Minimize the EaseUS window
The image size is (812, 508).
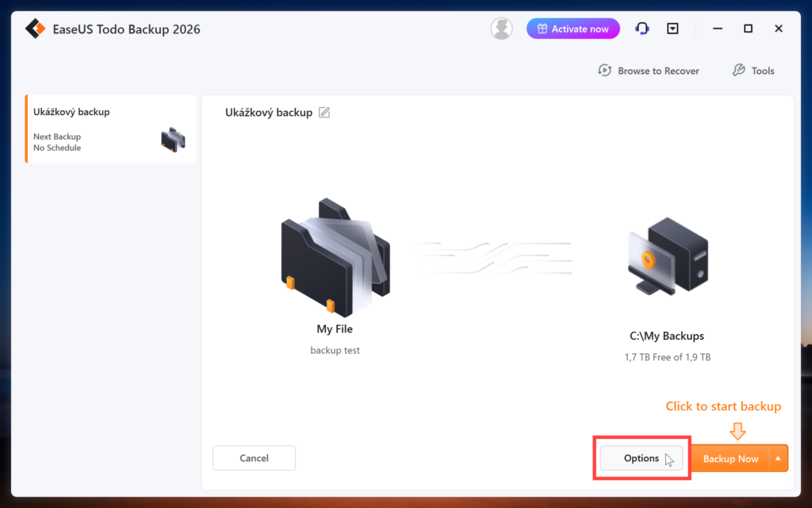tap(717, 29)
